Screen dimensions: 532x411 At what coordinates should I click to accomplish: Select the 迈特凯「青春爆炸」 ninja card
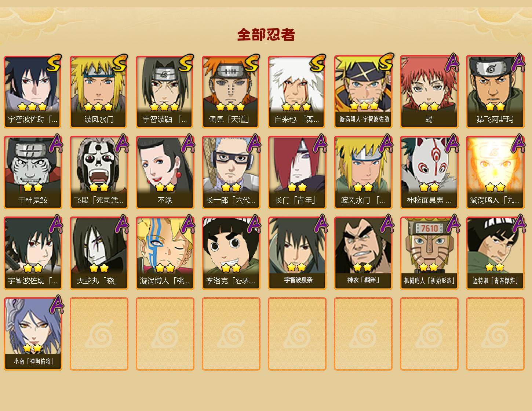495,253
